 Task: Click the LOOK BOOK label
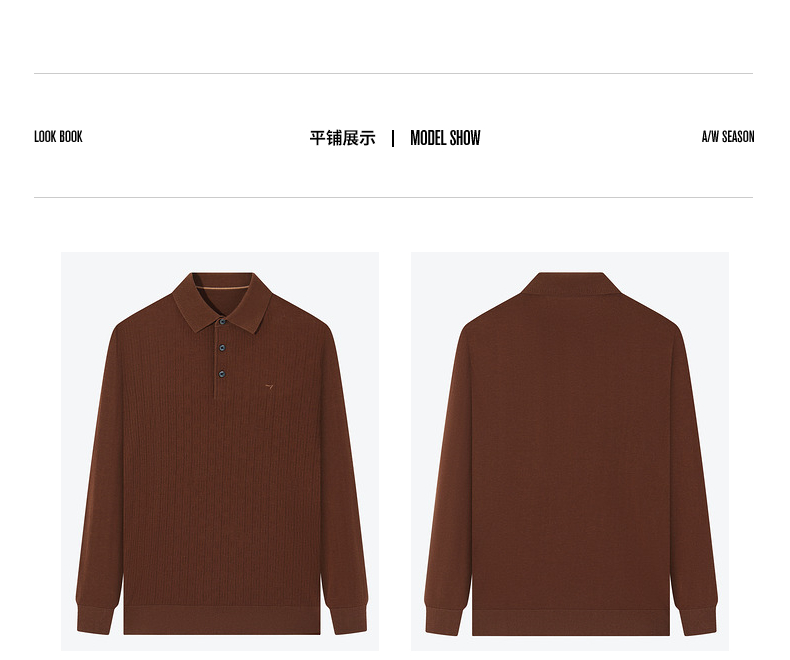58,137
